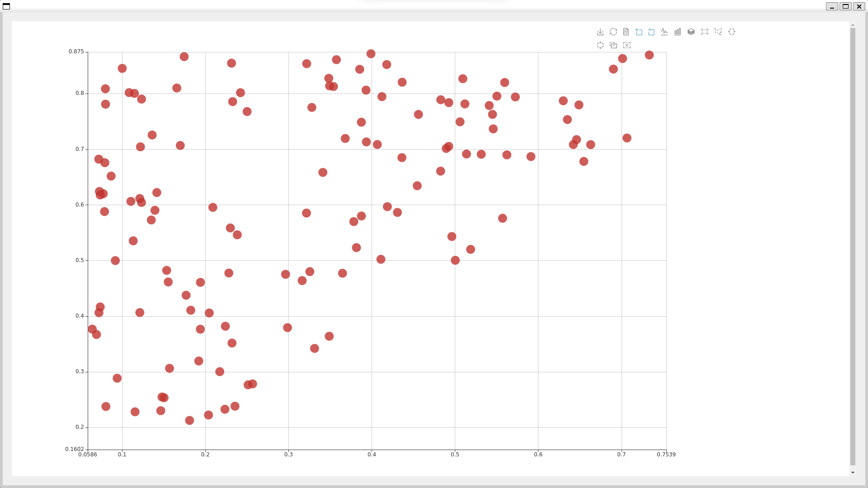868x488 pixels.
Task: Click the x-axis label 0.2
Action: click(205, 455)
